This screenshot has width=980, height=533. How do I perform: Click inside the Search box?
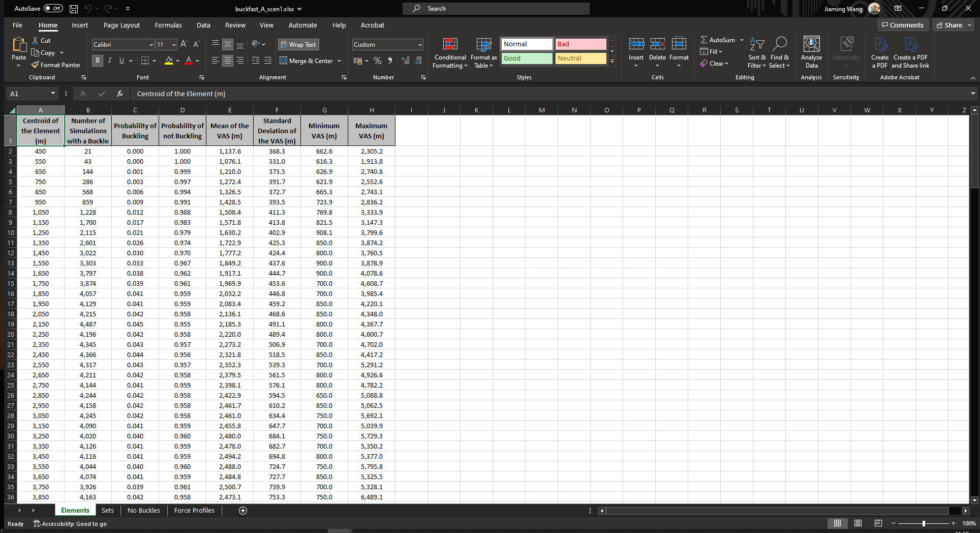(496, 8)
